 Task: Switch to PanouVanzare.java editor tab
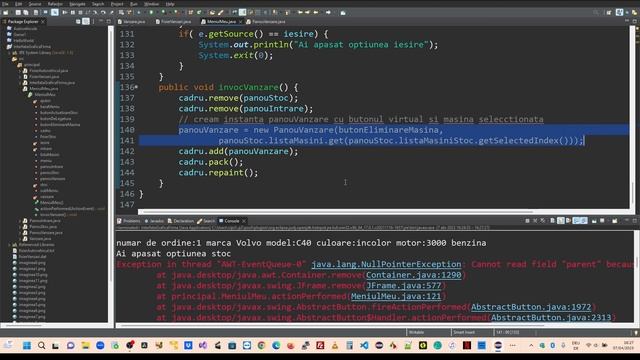click(x=266, y=21)
